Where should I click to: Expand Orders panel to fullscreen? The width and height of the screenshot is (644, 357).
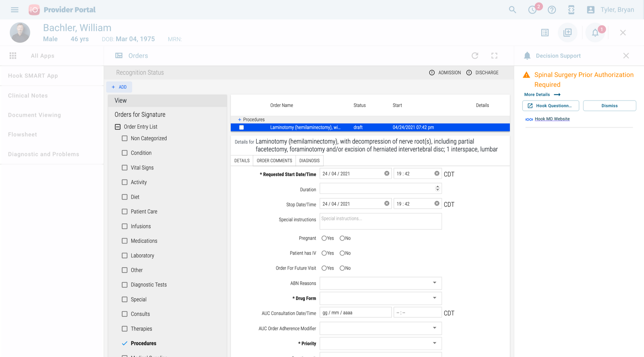(494, 56)
